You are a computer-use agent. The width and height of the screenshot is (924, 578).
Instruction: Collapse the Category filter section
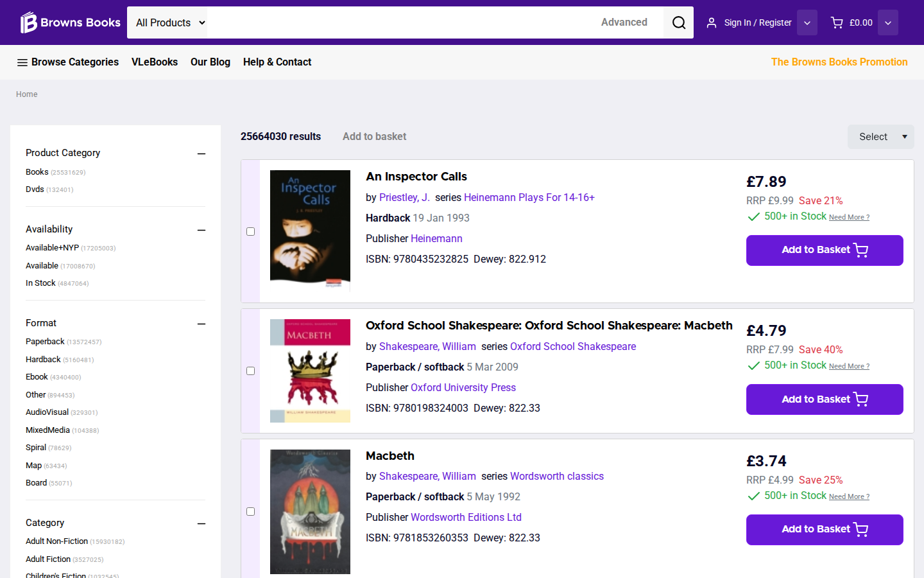(201, 523)
